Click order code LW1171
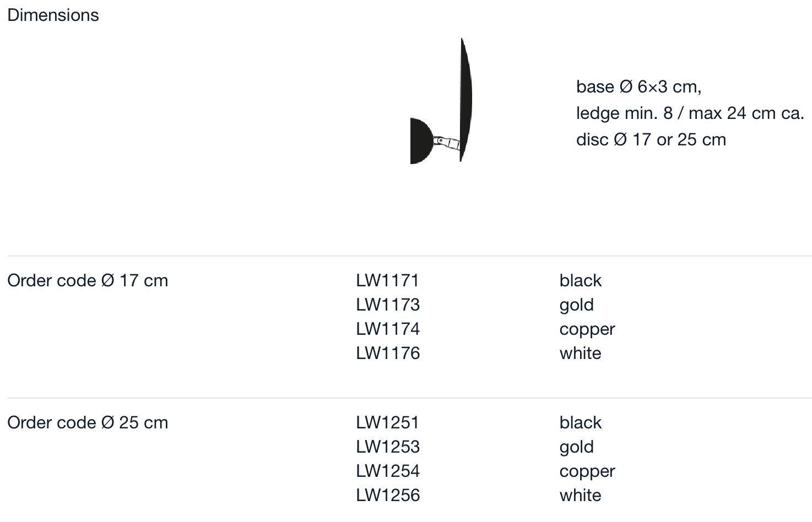Viewport: 812px width, 522px height. coord(387,280)
